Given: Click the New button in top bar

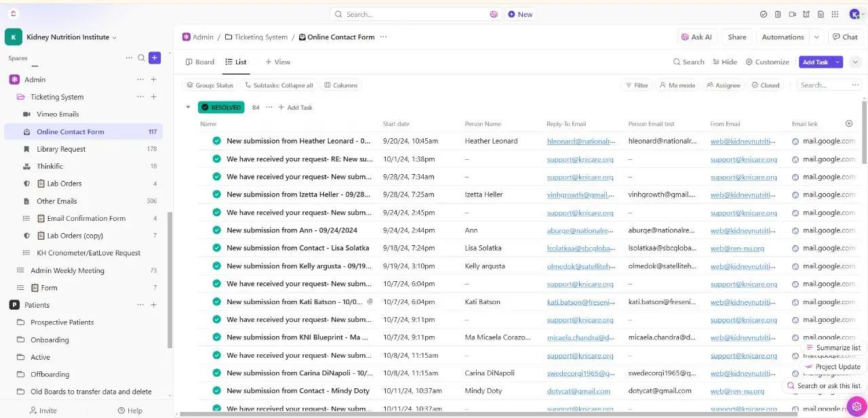Looking at the screenshot, I should pyautogui.click(x=520, y=14).
